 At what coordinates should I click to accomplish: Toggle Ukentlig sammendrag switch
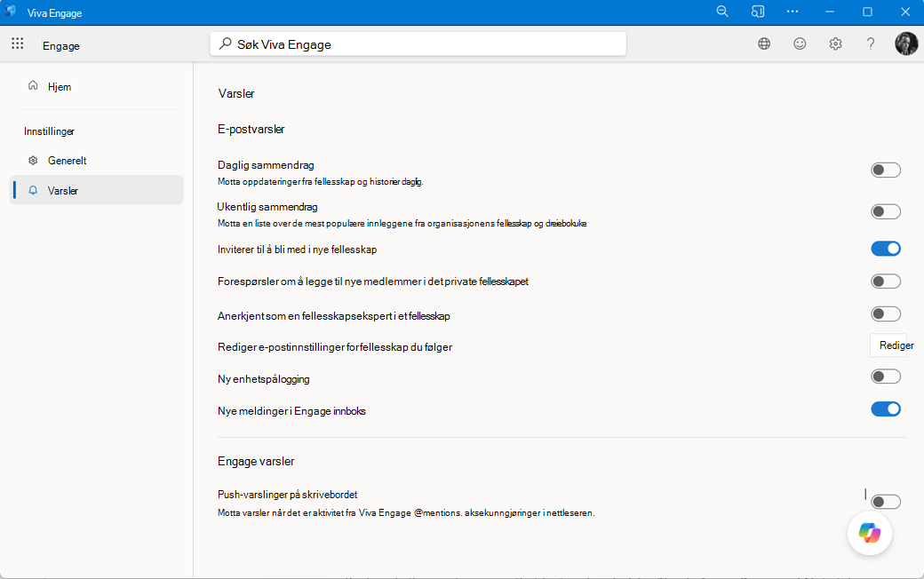pyautogui.click(x=886, y=210)
